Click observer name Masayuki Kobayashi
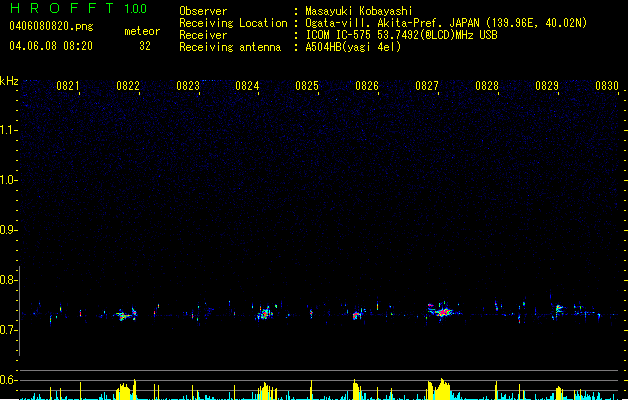Image resolution: width=629 pixels, height=400 pixels. [359, 11]
